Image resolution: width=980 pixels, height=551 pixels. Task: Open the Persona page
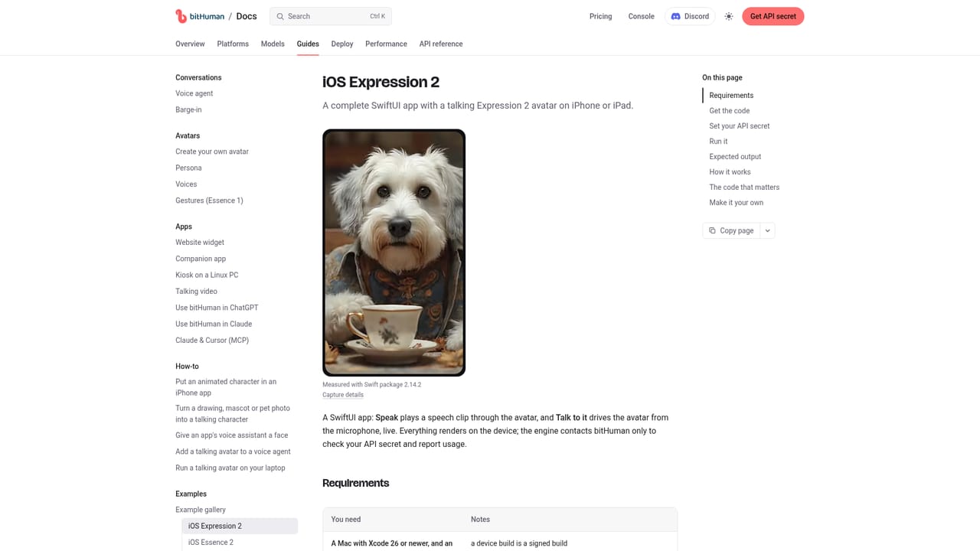[x=188, y=168]
